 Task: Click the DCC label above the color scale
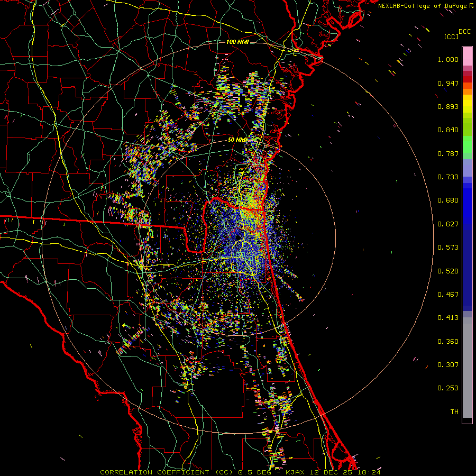[464, 32]
